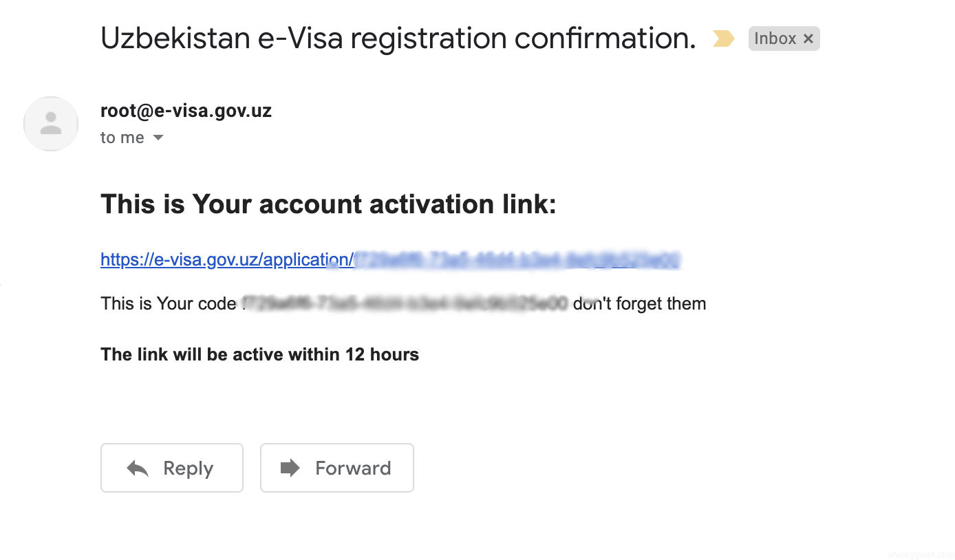The image size is (955, 560).
Task: Click sender address root@e-visa.gov.uz
Action: [x=186, y=111]
